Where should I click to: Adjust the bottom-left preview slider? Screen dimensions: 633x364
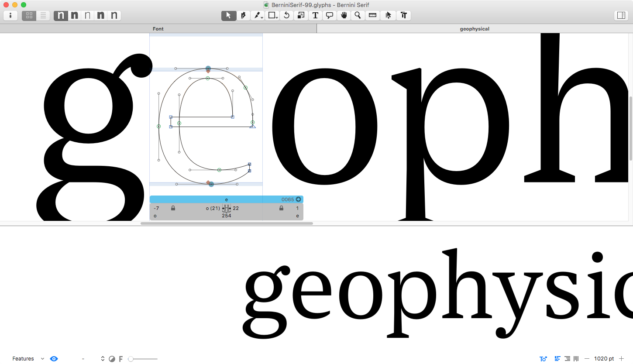tap(131, 359)
